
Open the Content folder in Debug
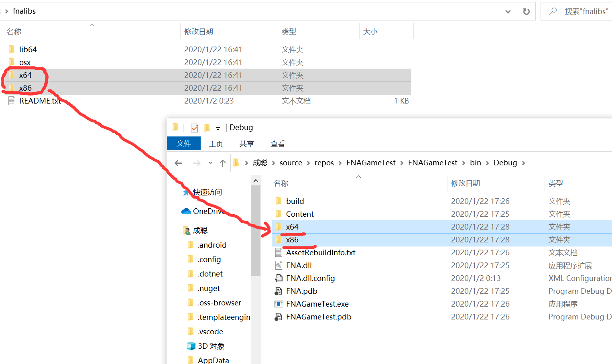(300, 214)
